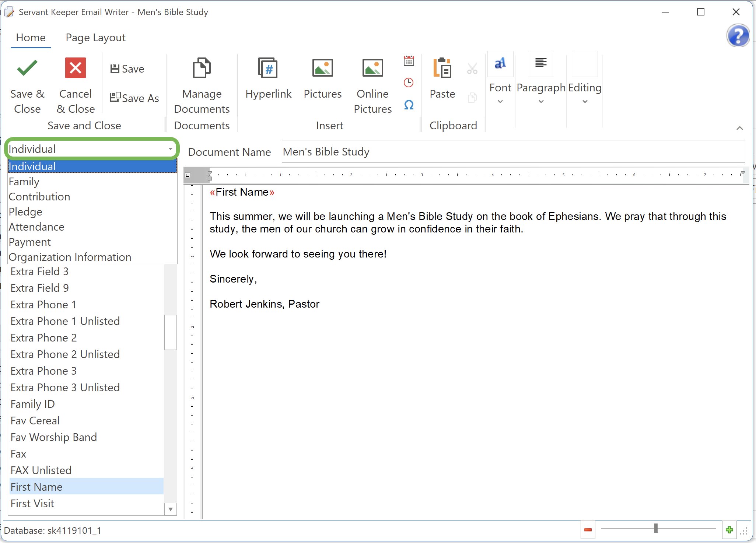Viewport: 756px width, 543px height.
Task: Click Save & Close
Action: 27,85
